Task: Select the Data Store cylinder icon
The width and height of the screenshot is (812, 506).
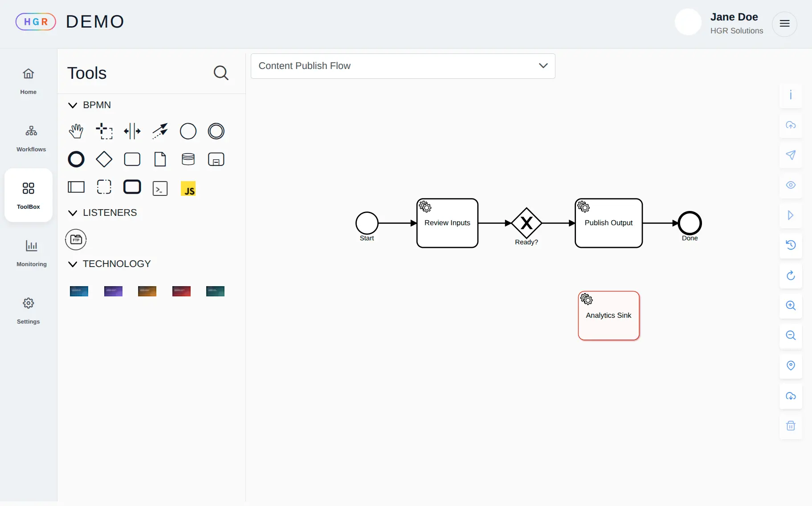Action: [x=188, y=159]
